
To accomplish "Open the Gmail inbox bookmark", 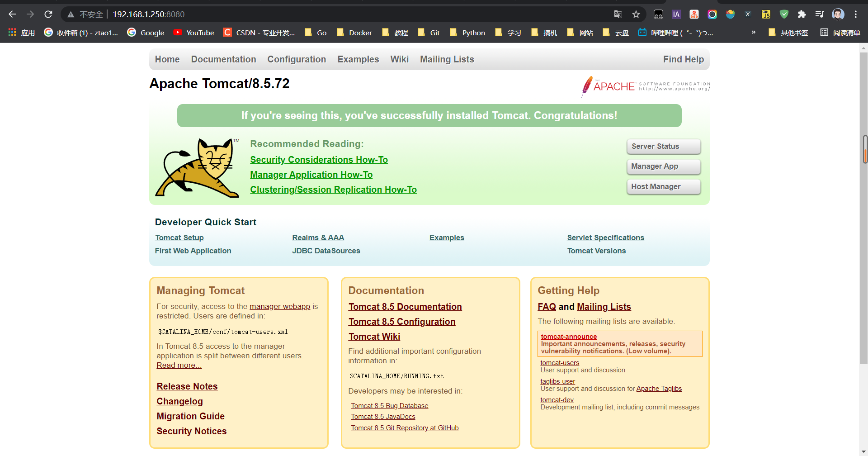I will [81, 33].
